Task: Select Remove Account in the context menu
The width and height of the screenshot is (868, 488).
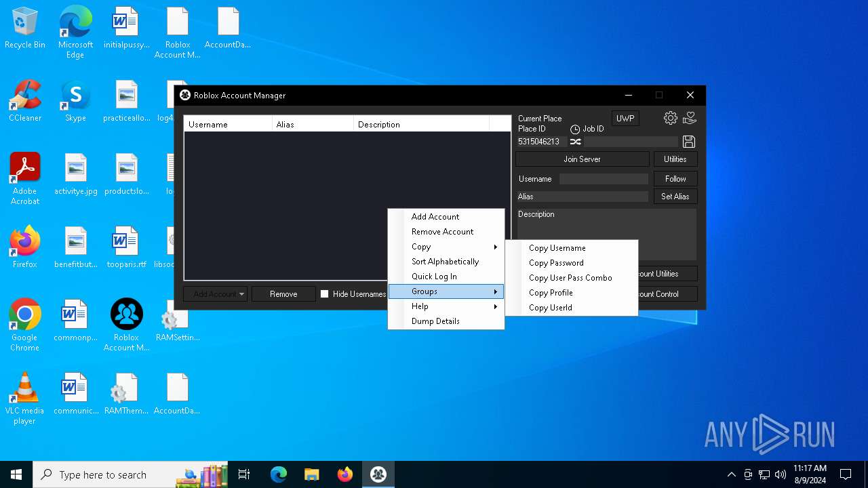Action: point(446,232)
